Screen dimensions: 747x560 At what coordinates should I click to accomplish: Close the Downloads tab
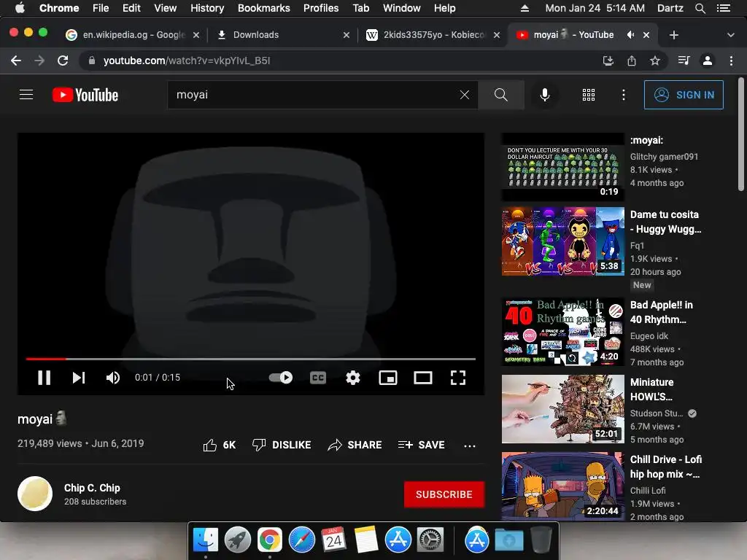tap(347, 35)
